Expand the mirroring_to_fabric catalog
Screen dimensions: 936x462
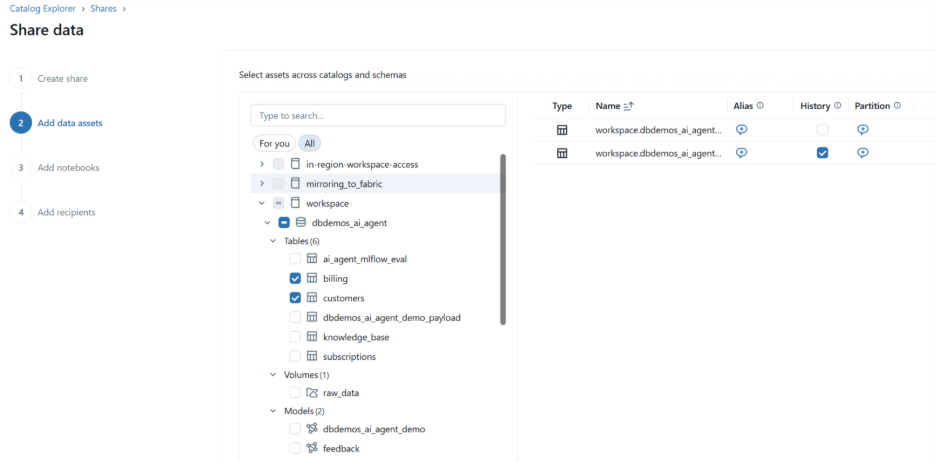point(261,184)
